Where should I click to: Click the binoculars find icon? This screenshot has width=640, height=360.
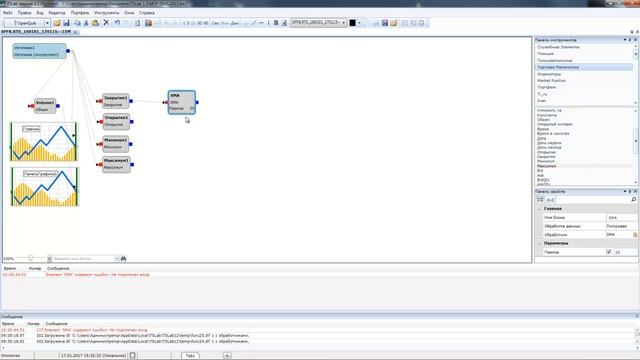click(x=123, y=258)
